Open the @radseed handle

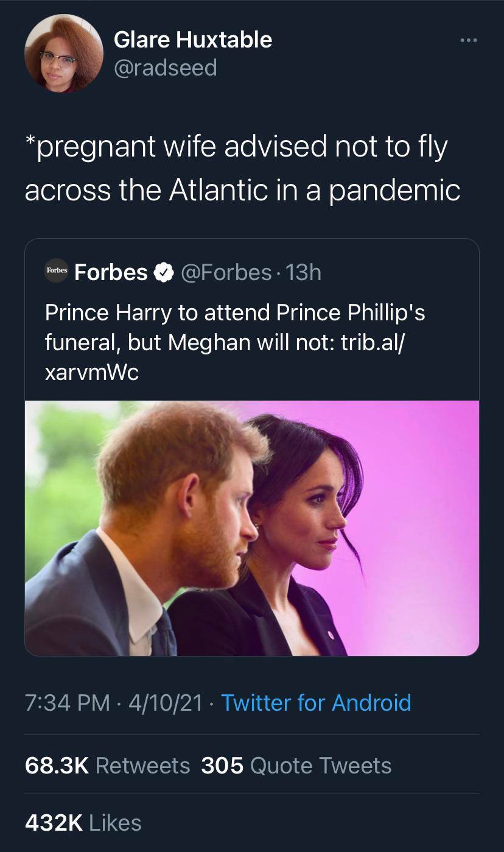click(x=166, y=68)
